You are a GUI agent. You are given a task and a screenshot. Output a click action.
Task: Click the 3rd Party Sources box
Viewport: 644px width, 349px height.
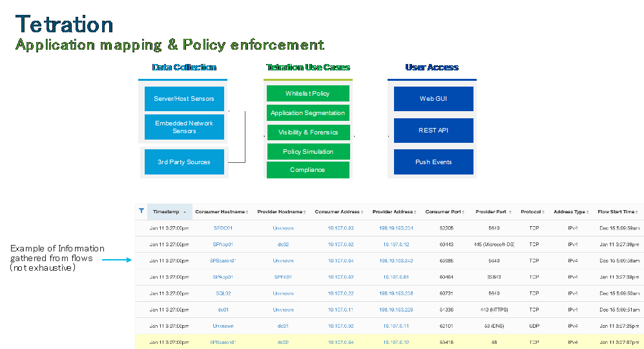point(184,162)
